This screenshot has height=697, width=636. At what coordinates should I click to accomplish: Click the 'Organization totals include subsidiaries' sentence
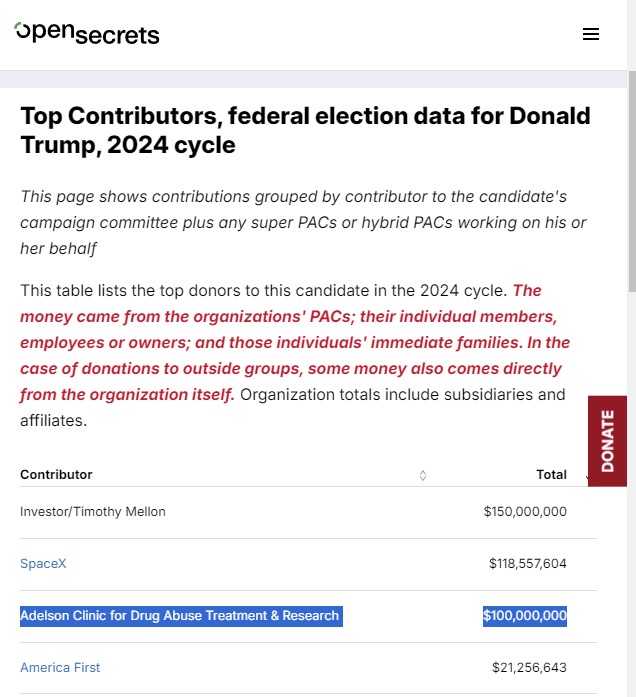coord(292,408)
